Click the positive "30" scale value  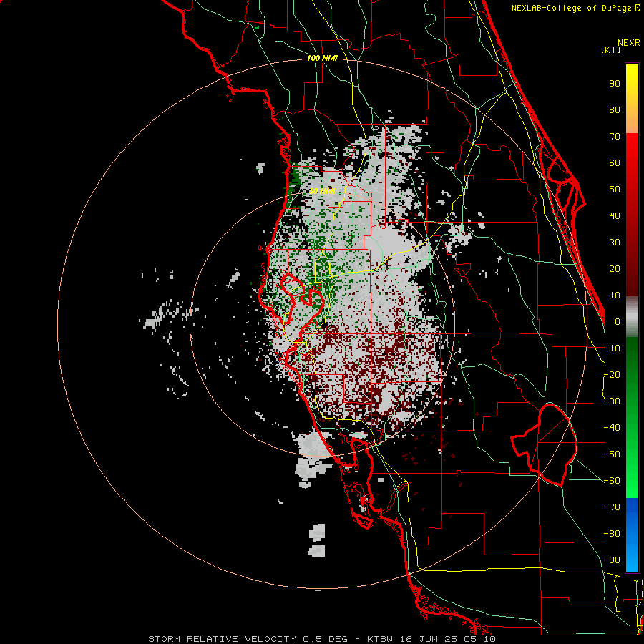coord(615,243)
